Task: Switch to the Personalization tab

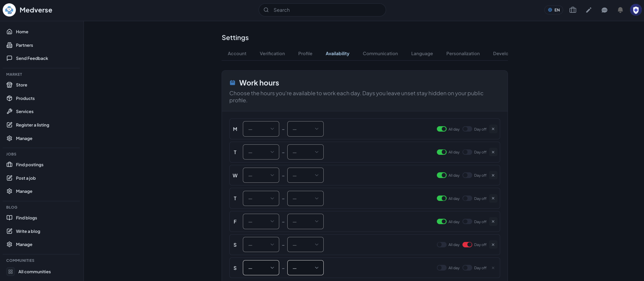Action: [x=463, y=54]
